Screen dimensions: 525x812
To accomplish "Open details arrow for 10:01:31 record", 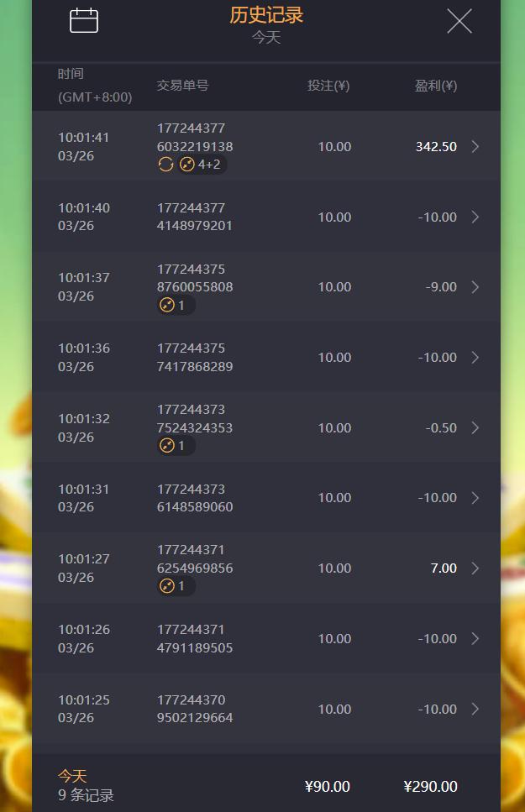I will 475,498.
